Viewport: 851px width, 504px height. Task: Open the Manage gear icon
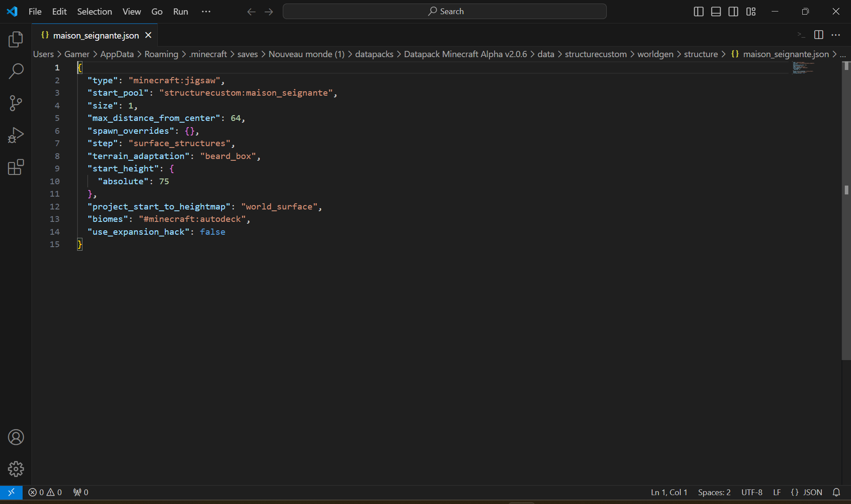16,469
